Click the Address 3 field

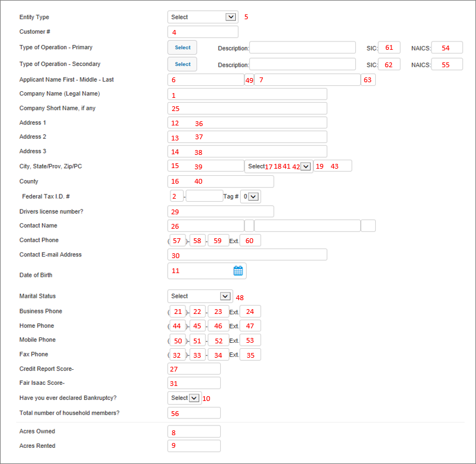pos(247,151)
